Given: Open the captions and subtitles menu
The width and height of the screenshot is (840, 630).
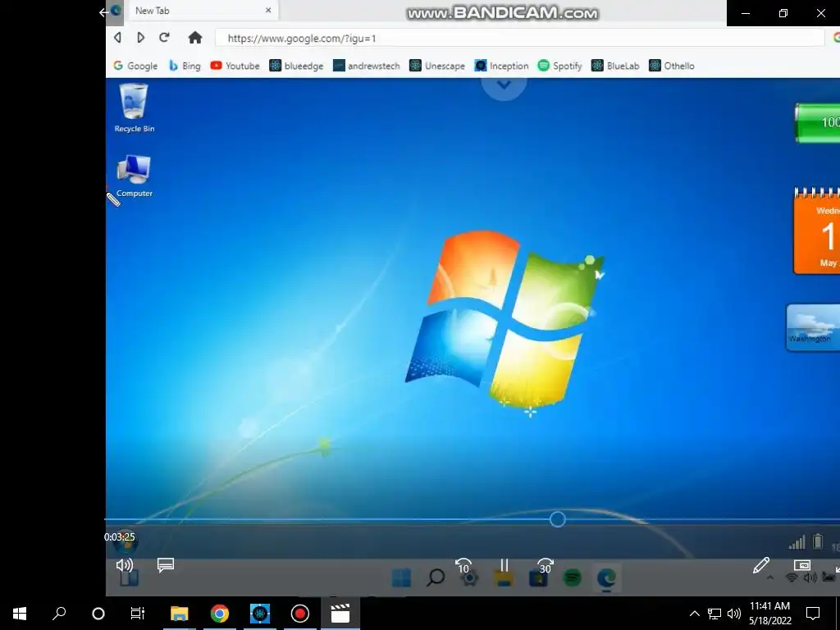Looking at the screenshot, I should click(x=166, y=565).
